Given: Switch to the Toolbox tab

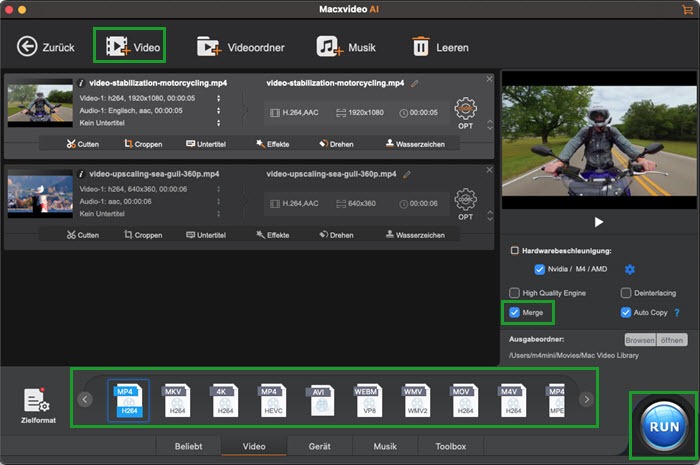Looking at the screenshot, I should [x=451, y=446].
